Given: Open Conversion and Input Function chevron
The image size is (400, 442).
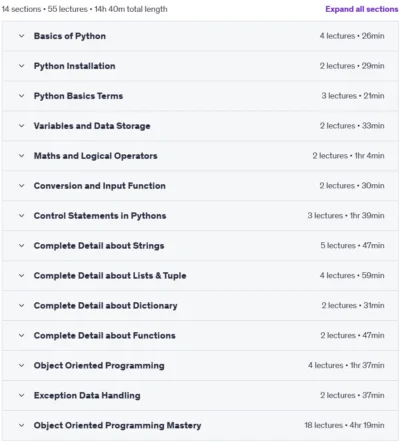Looking at the screenshot, I should 21,186.
